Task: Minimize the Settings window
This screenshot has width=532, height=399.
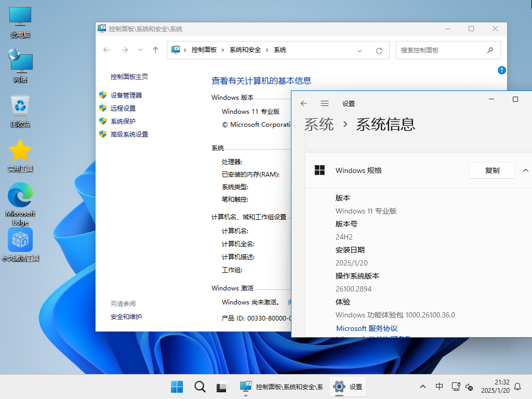Action: tap(491, 99)
